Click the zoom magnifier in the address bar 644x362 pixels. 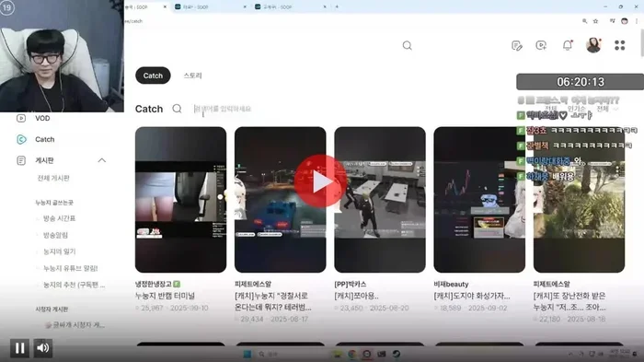[584, 21]
